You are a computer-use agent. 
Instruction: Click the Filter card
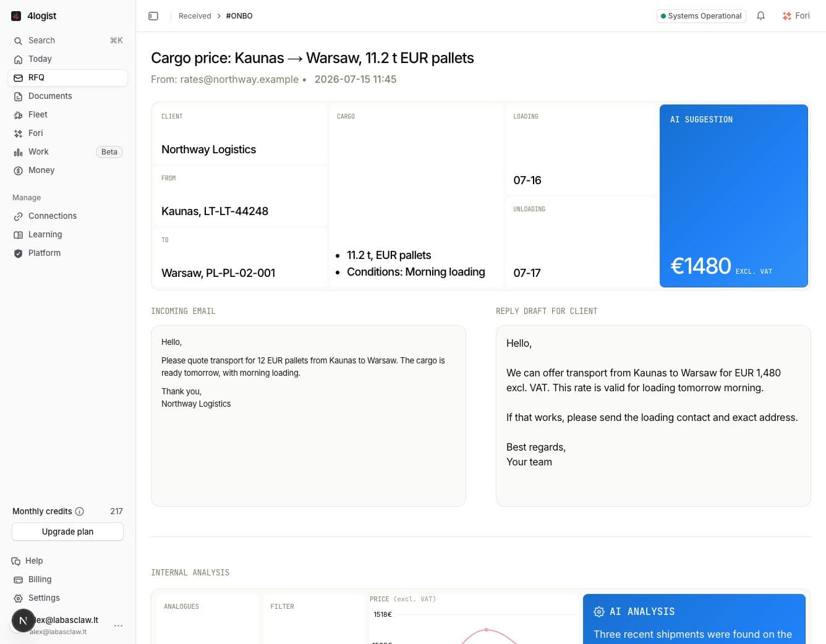pyautogui.click(x=313, y=619)
